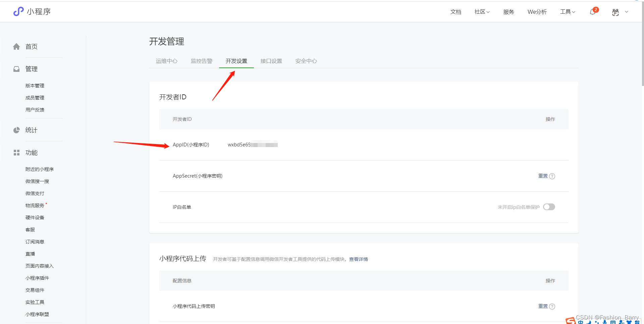Screen dimensions: 644x324
Task: Click the 功能 grid icon in sidebar
Action: 16,152
